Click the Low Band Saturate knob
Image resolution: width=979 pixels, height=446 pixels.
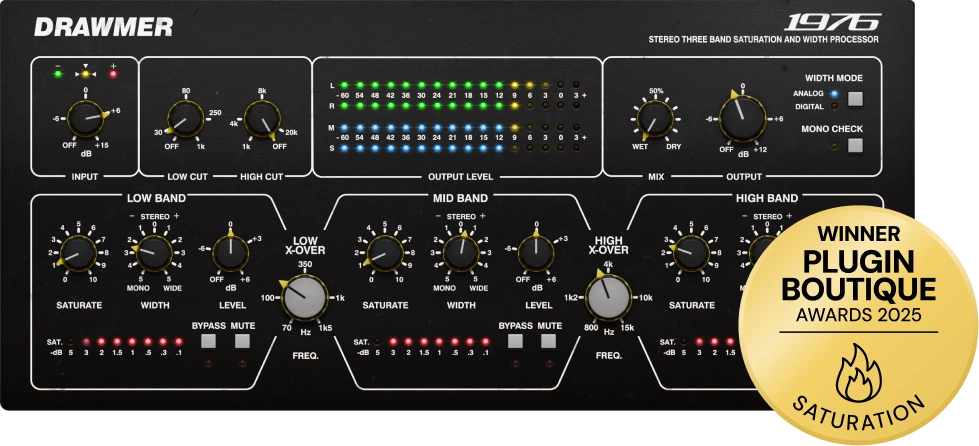tap(76, 252)
